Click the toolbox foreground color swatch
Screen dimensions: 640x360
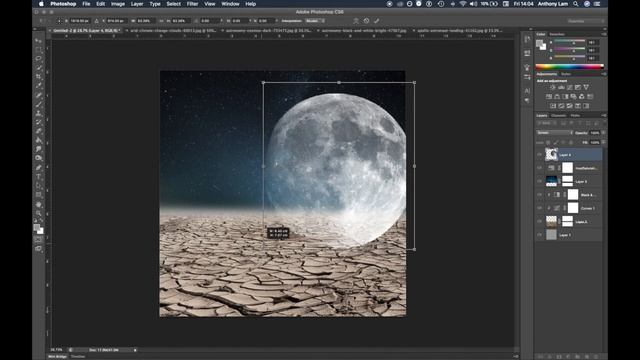[x=37, y=227]
